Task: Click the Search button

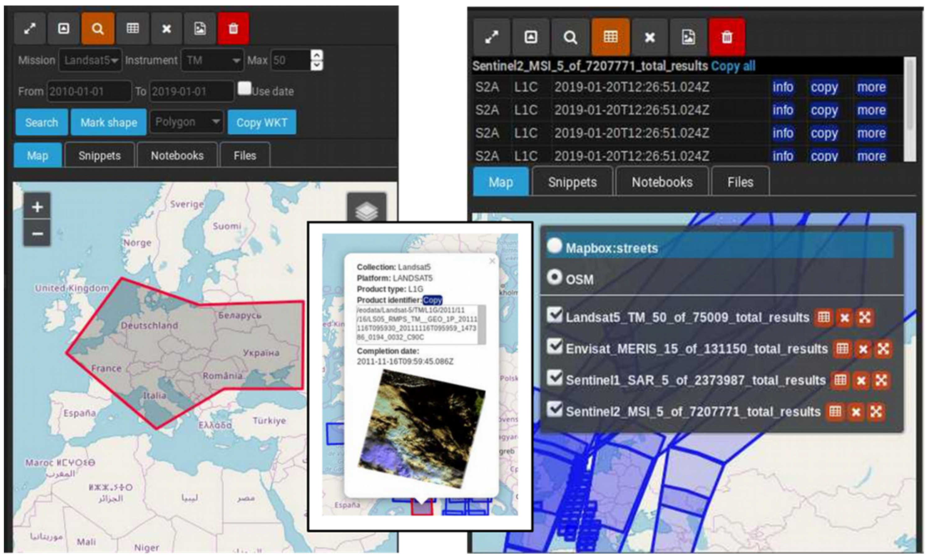Action: [x=41, y=122]
